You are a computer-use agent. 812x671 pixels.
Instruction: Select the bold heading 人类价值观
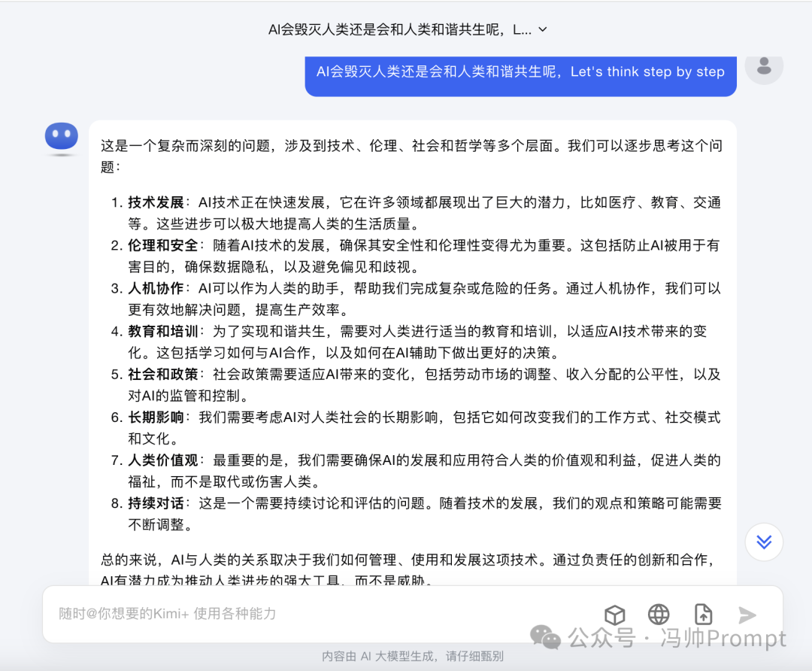tap(162, 460)
